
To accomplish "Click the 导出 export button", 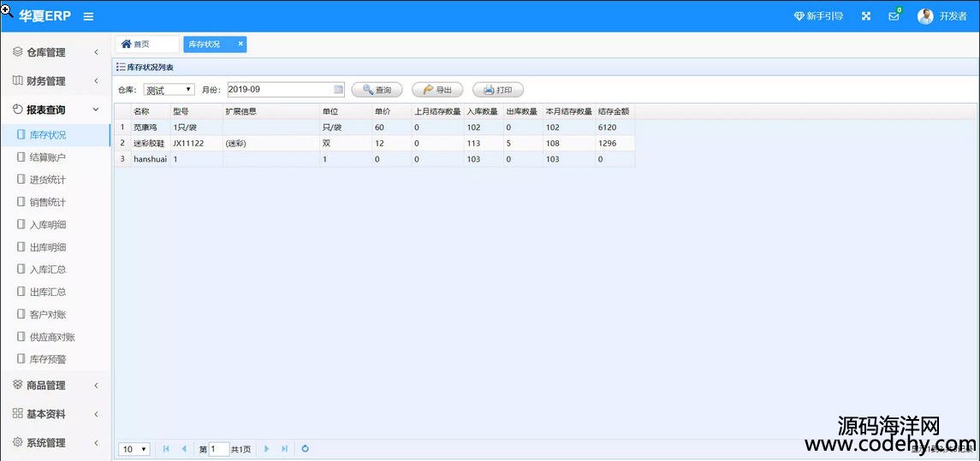I will coord(437,90).
